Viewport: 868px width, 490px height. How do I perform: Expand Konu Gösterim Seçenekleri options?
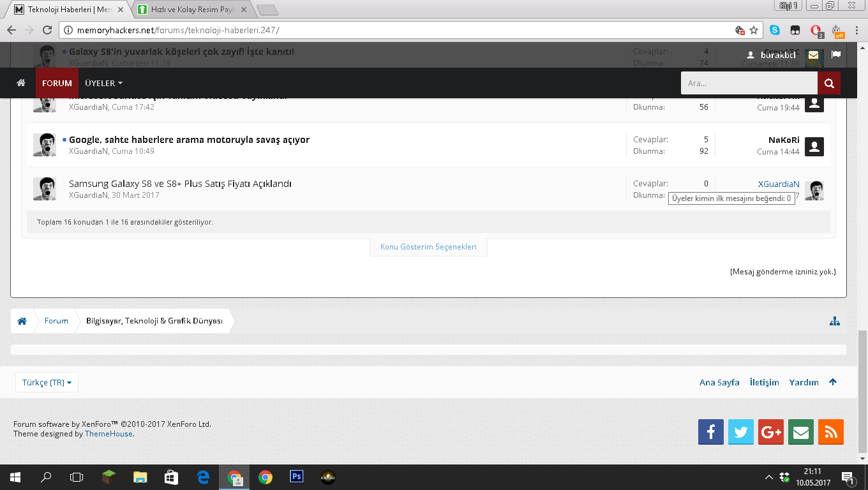(x=428, y=247)
